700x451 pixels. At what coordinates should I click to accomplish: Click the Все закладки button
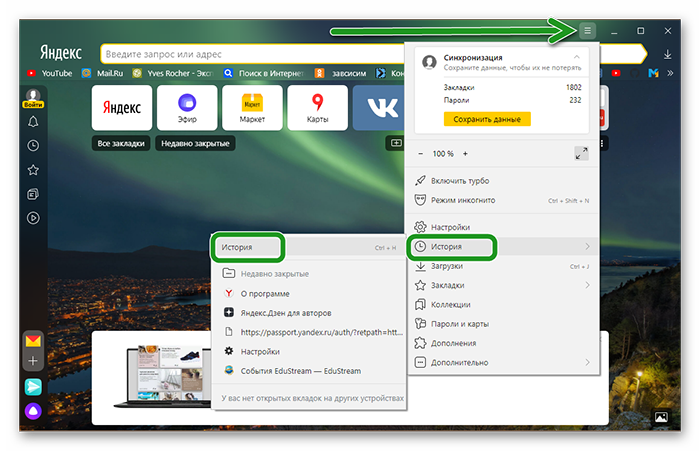point(121,143)
